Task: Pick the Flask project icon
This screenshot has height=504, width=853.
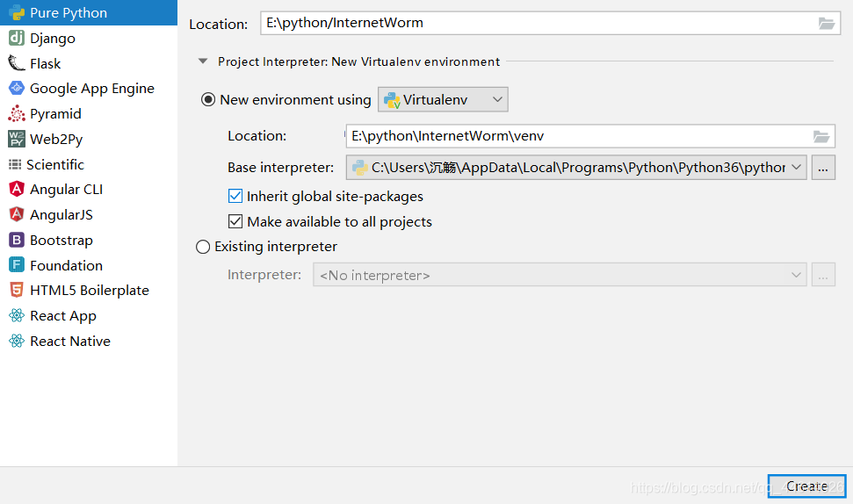Action: click(17, 63)
